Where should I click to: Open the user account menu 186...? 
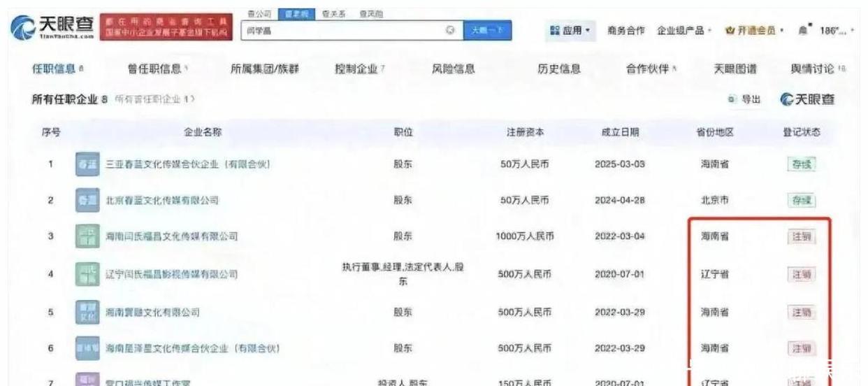coord(832,31)
